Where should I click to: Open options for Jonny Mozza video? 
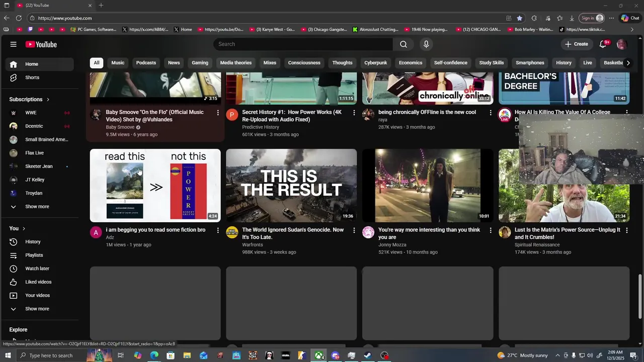491,230
